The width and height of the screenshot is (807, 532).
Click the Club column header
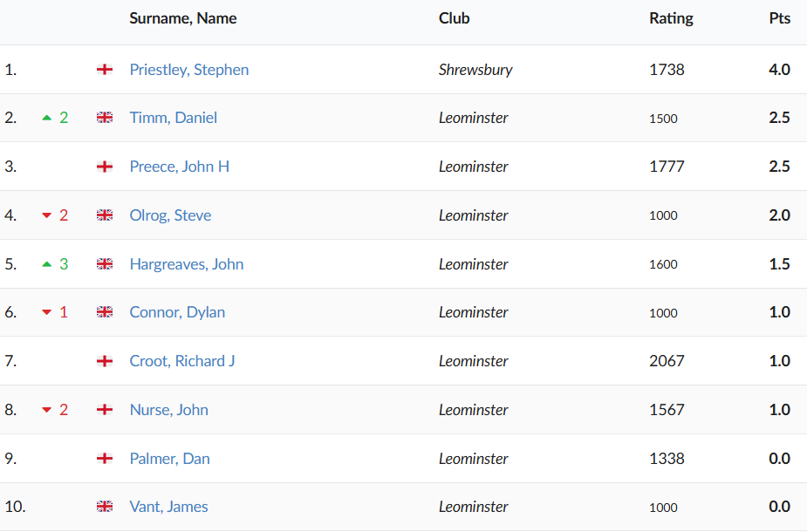point(454,18)
